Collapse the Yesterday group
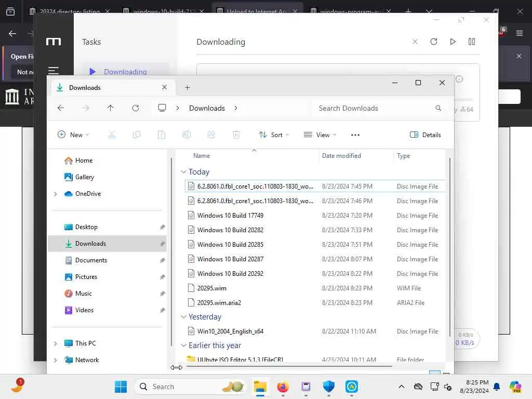 [x=183, y=316]
